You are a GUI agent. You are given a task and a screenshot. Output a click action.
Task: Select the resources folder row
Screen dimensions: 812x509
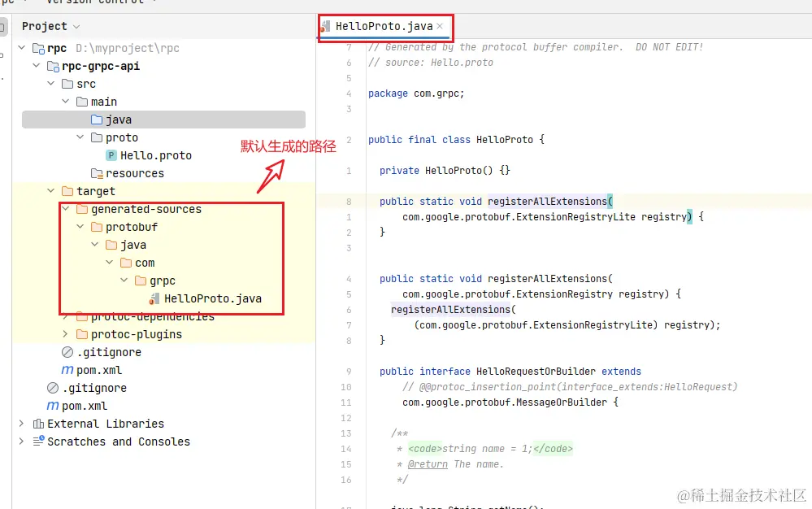pos(163,173)
